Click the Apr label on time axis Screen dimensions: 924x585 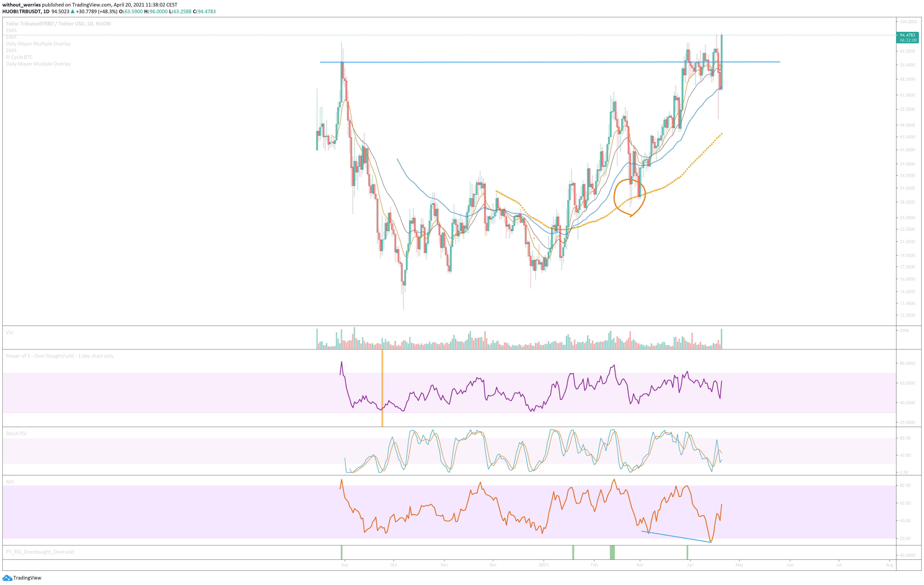(690, 565)
